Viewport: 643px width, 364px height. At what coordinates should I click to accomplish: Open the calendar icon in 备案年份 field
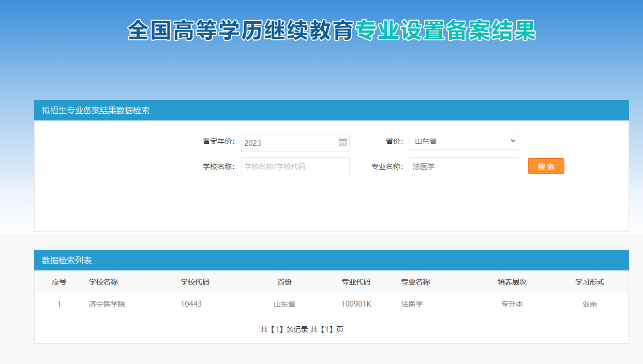tap(343, 142)
